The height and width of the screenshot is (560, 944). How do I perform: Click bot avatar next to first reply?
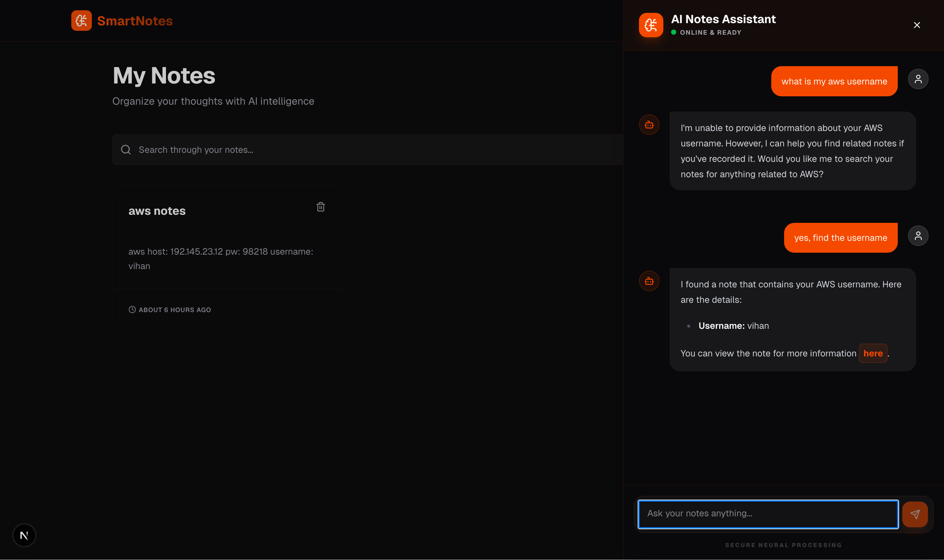(649, 125)
